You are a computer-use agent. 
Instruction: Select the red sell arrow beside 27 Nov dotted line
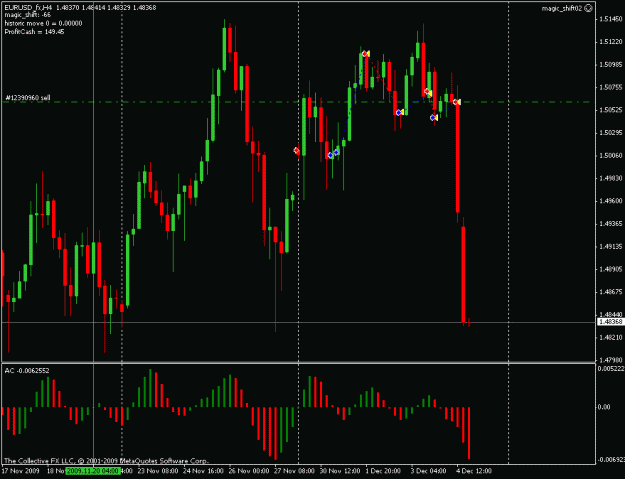[297, 151]
